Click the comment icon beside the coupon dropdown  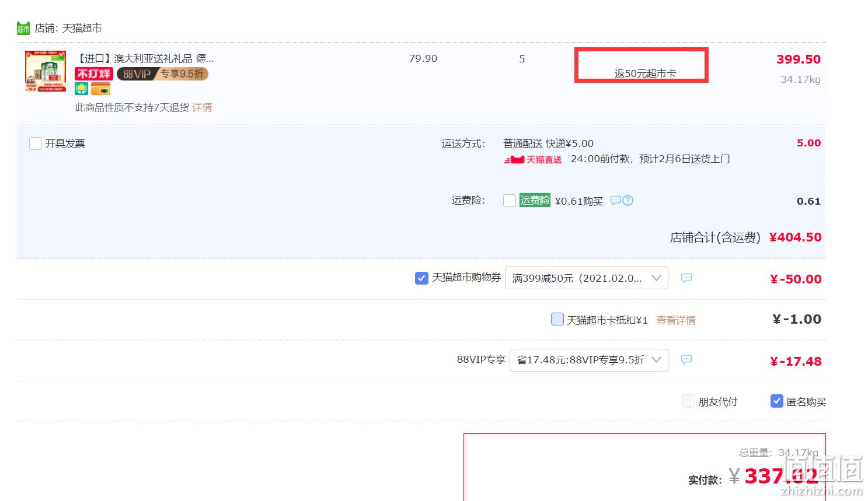click(686, 278)
